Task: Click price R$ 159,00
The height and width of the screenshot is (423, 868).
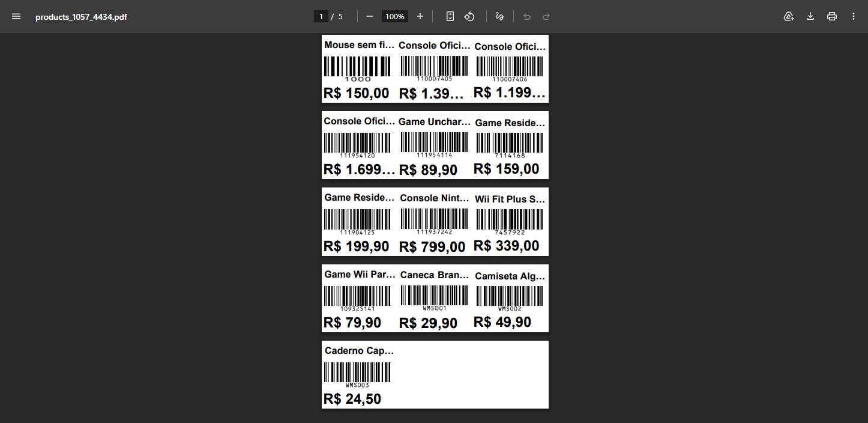Action: tap(507, 169)
